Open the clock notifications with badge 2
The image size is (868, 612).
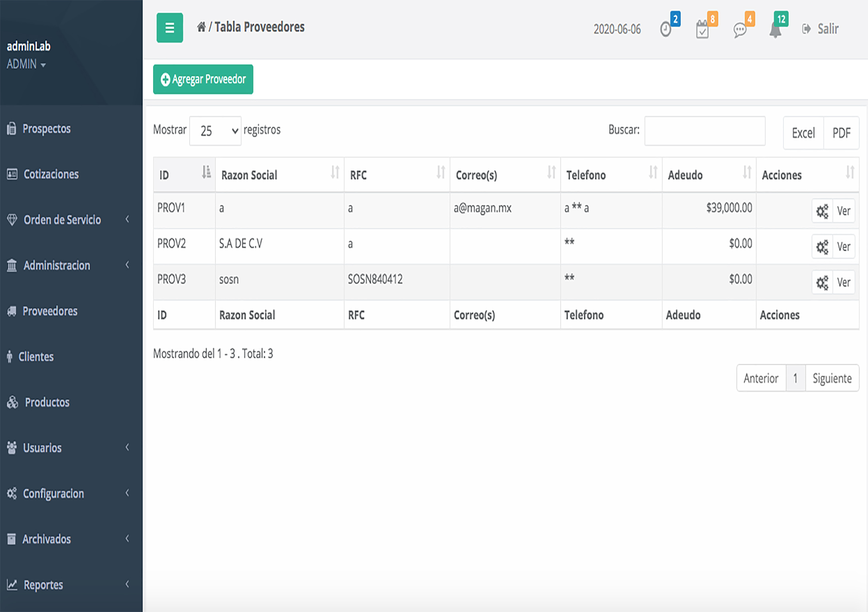coord(665,29)
